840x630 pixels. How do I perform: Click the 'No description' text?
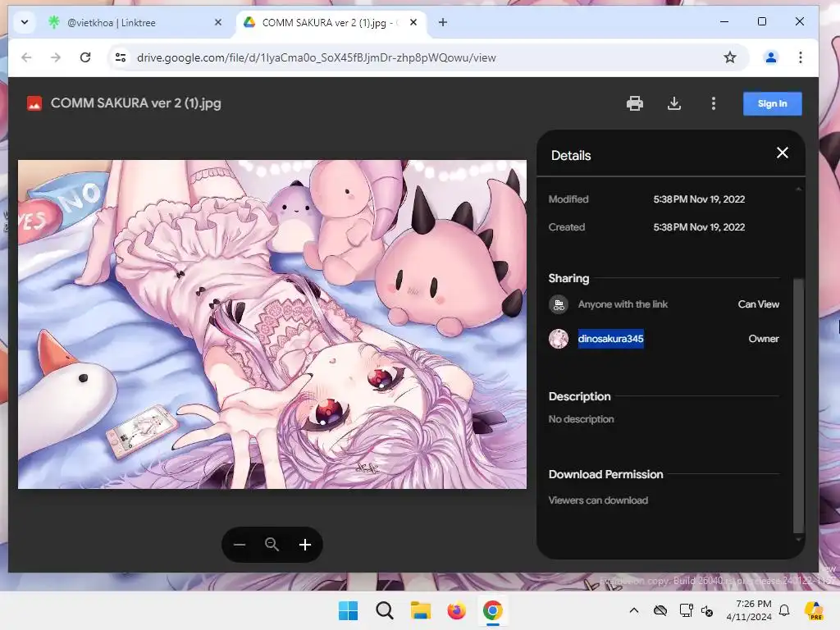(x=581, y=419)
